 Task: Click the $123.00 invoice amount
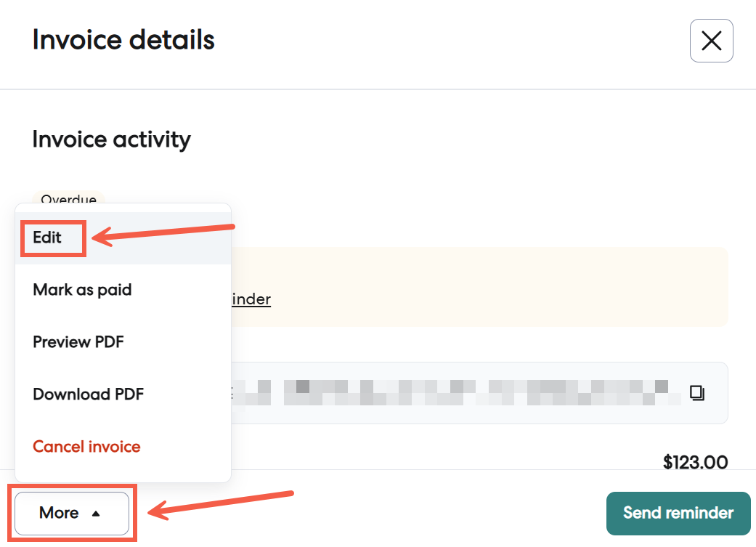[x=695, y=461]
